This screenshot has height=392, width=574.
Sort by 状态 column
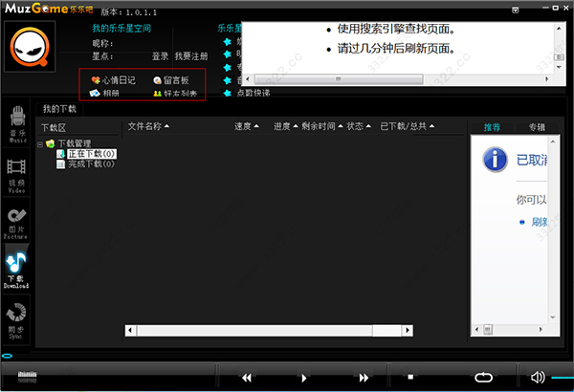359,126
